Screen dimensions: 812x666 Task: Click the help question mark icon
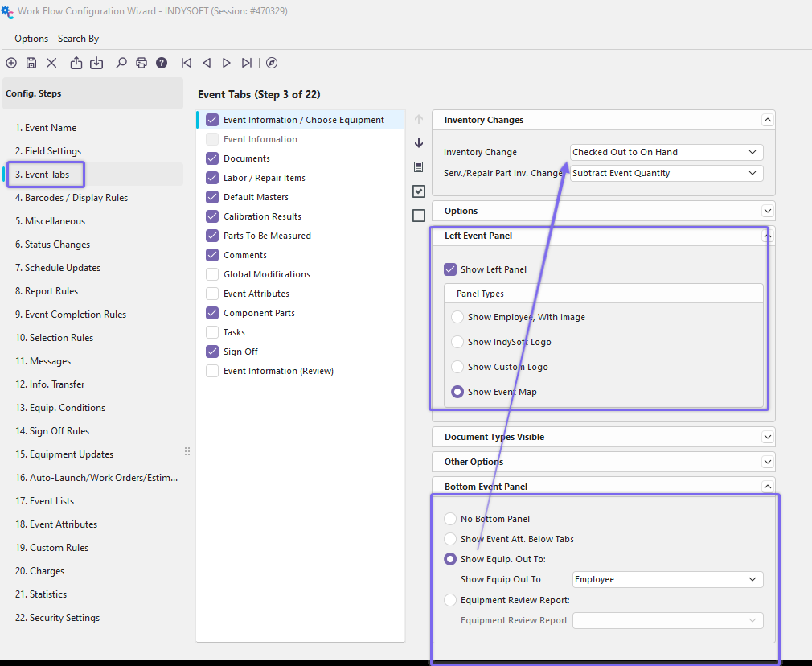coord(162,63)
